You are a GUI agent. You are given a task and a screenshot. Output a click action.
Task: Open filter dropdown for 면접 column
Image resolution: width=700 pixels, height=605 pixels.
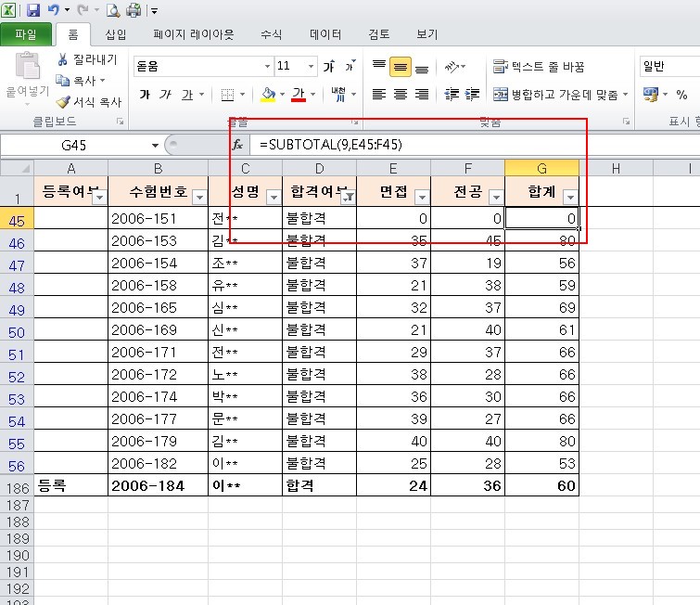pos(422,197)
